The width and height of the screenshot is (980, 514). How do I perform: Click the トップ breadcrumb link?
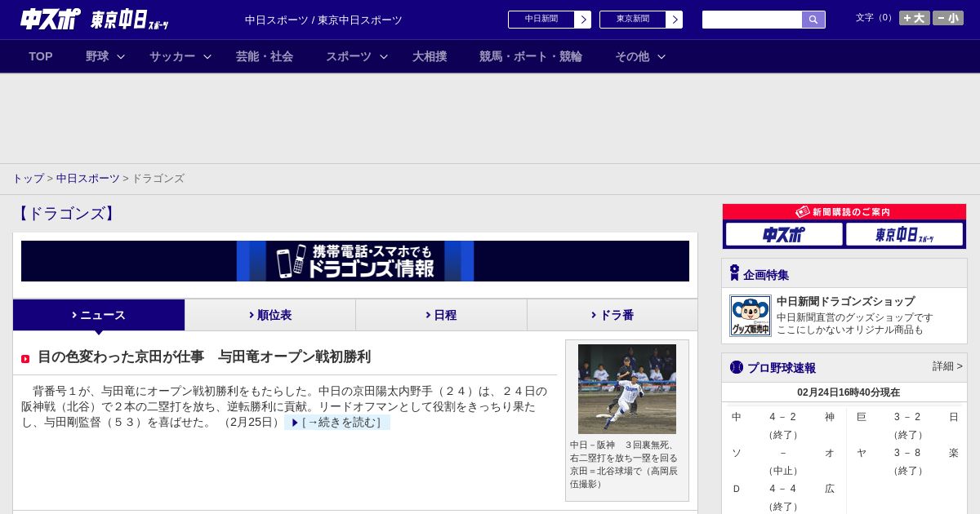tap(28, 178)
